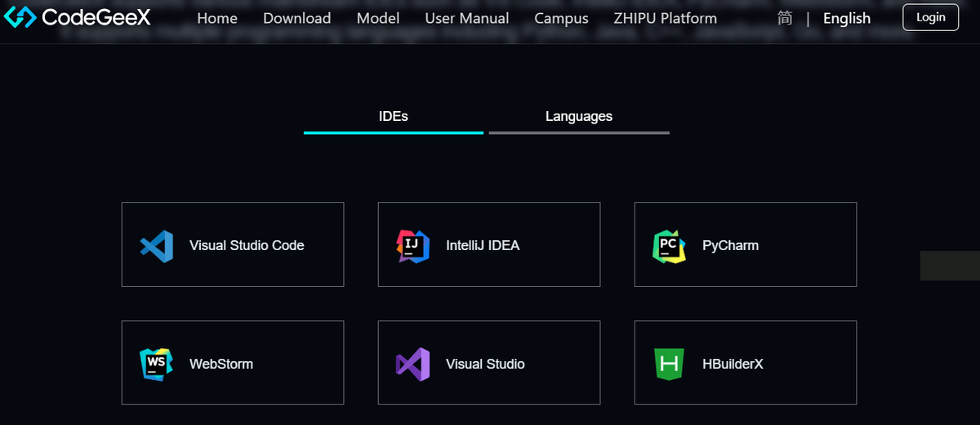The height and width of the screenshot is (425, 980).
Task: Open the Home menu item
Action: point(217,18)
